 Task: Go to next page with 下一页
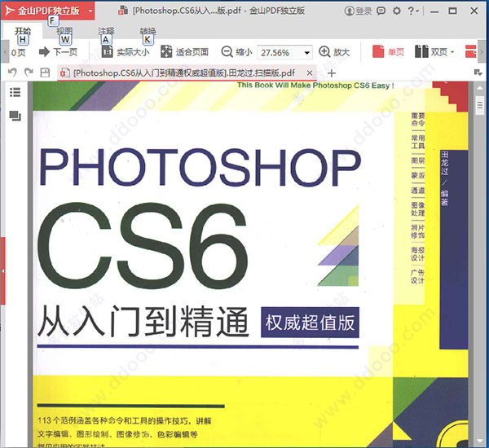tap(58, 52)
